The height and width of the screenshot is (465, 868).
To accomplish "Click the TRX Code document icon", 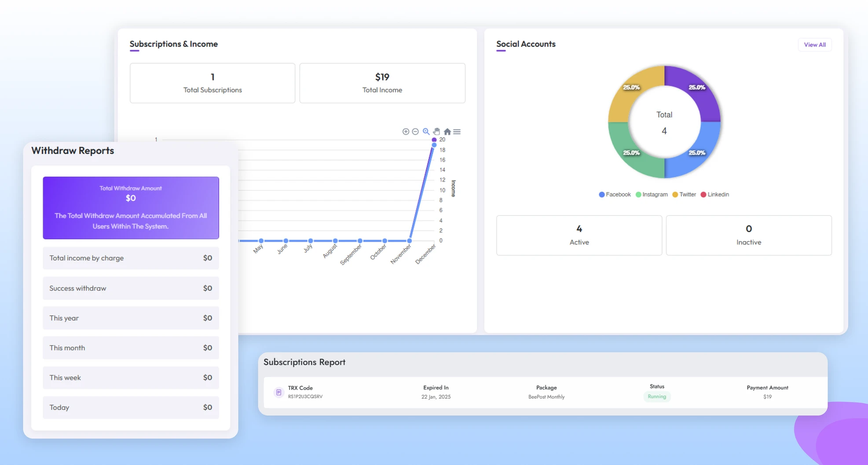I will tap(278, 392).
